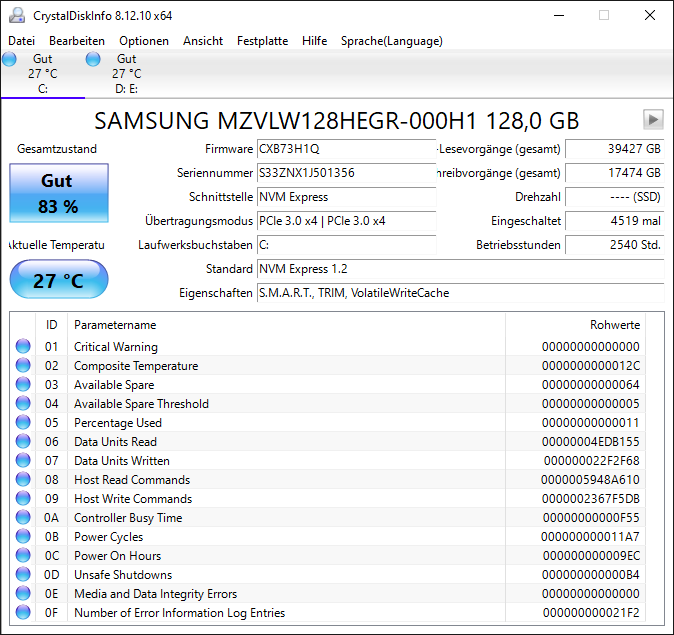Switch to the D: E: disk tab
The height and width of the screenshot is (635, 674).
pos(126,74)
